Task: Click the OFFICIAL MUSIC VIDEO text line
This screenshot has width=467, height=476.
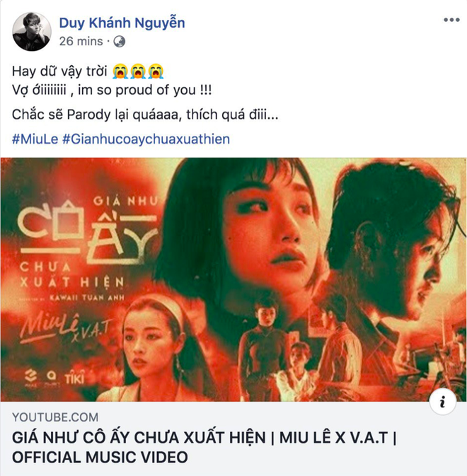Action: (x=100, y=457)
